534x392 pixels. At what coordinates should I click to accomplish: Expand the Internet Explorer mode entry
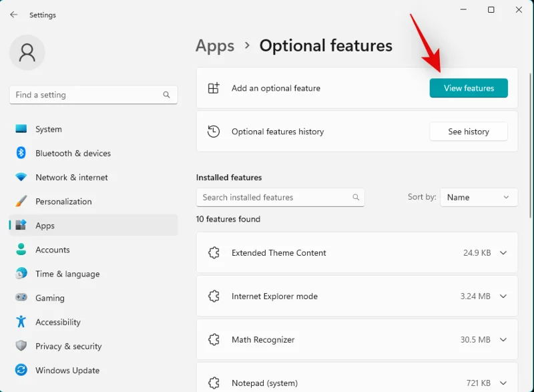click(503, 297)
